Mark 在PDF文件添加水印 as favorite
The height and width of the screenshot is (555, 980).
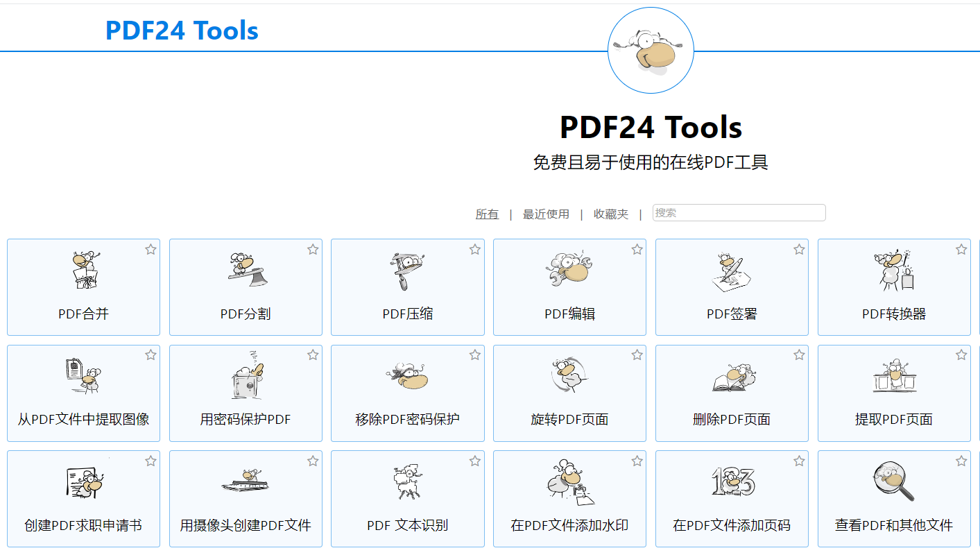(637, 461)
